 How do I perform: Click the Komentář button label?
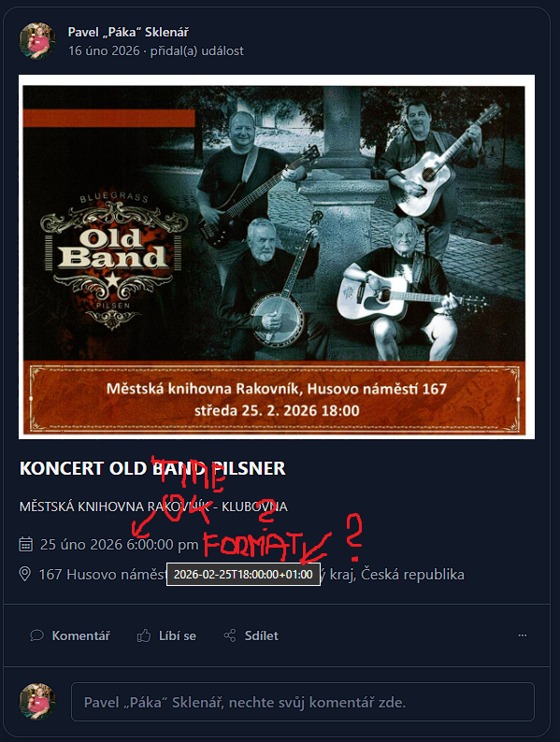click(81, 635)
